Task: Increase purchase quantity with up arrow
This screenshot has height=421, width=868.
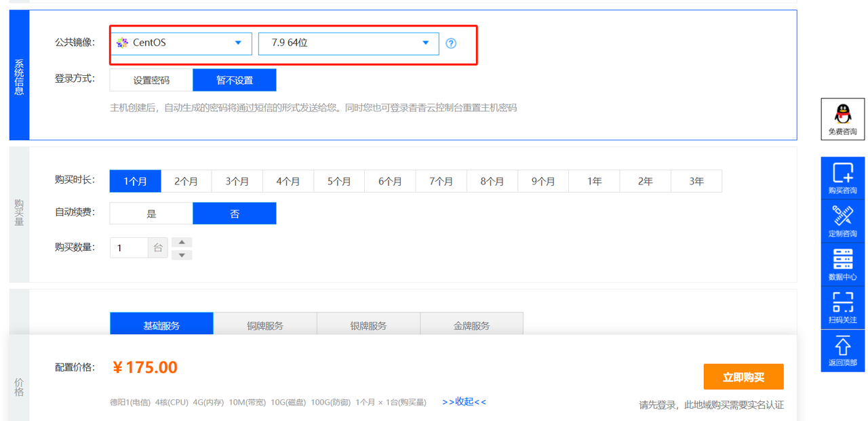Action: tap(182, 242)
